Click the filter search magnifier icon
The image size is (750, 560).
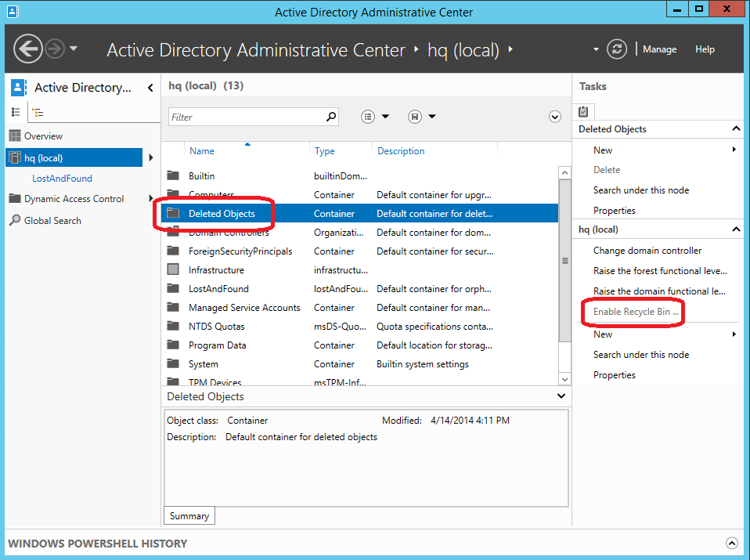332,116
